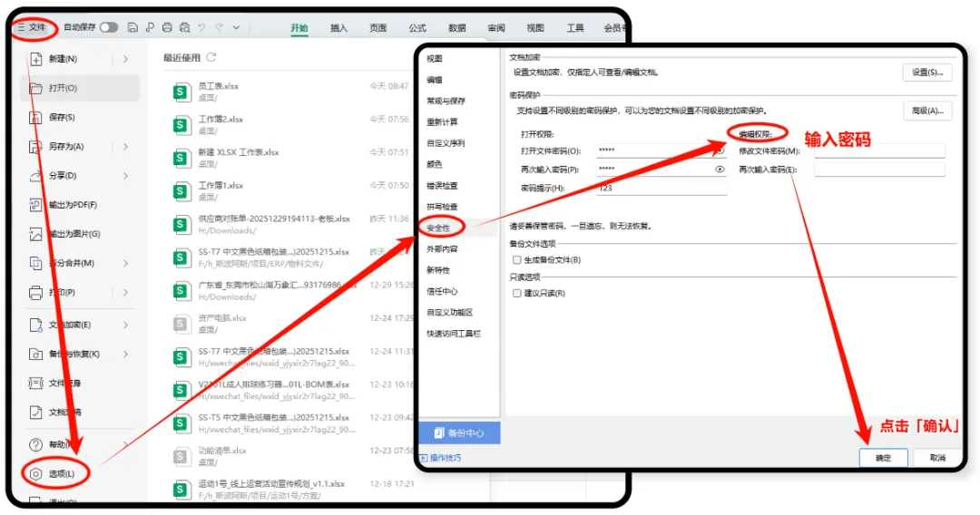The image size is (980, 515).
Task: Click the 修改文件密码(M) input field
Action: (x=879, y=151)
